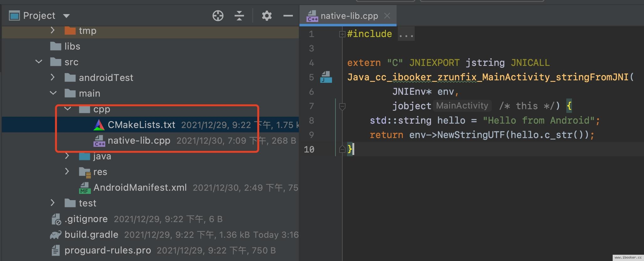
Task: Expand folded #include block on line 1
Action: (x=342, y=34)
